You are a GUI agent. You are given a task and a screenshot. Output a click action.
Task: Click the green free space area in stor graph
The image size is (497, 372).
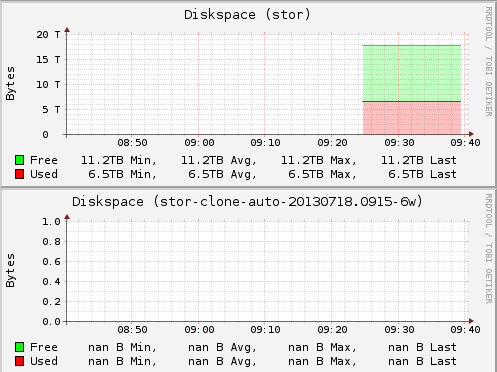(x=412, y=73)
